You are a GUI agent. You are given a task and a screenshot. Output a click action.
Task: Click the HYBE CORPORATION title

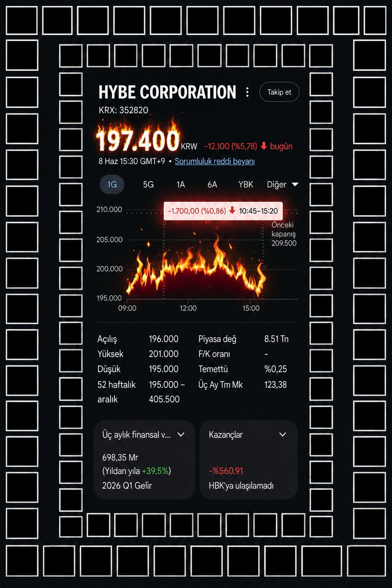pyautogui.click(x=167, y=92)
